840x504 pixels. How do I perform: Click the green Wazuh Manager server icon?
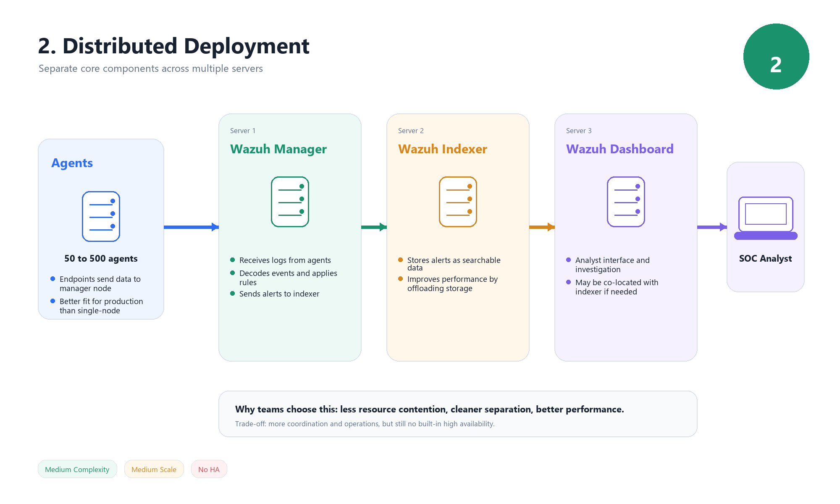pyautogui.click(x=290, y=202)
